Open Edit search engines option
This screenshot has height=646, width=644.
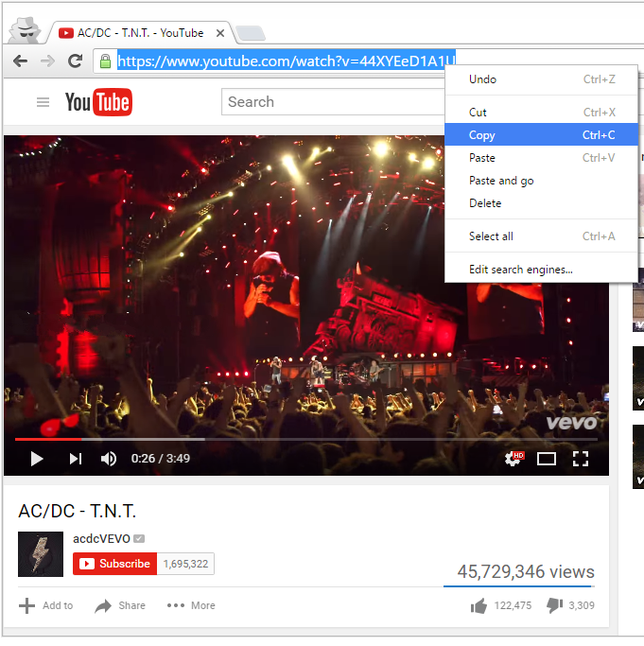[x=542, y=270]
